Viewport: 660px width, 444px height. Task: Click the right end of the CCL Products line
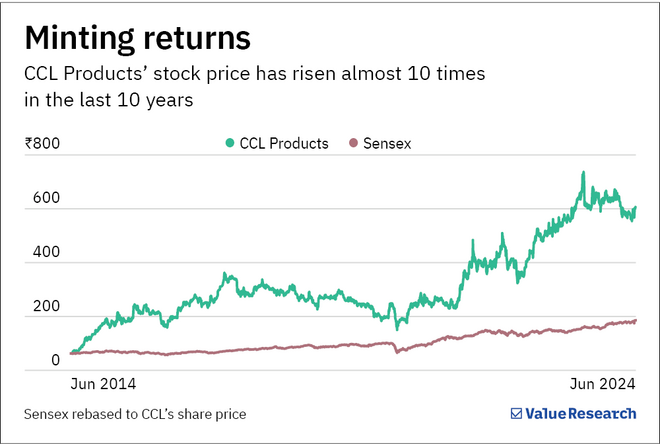[x=635, y=208]
